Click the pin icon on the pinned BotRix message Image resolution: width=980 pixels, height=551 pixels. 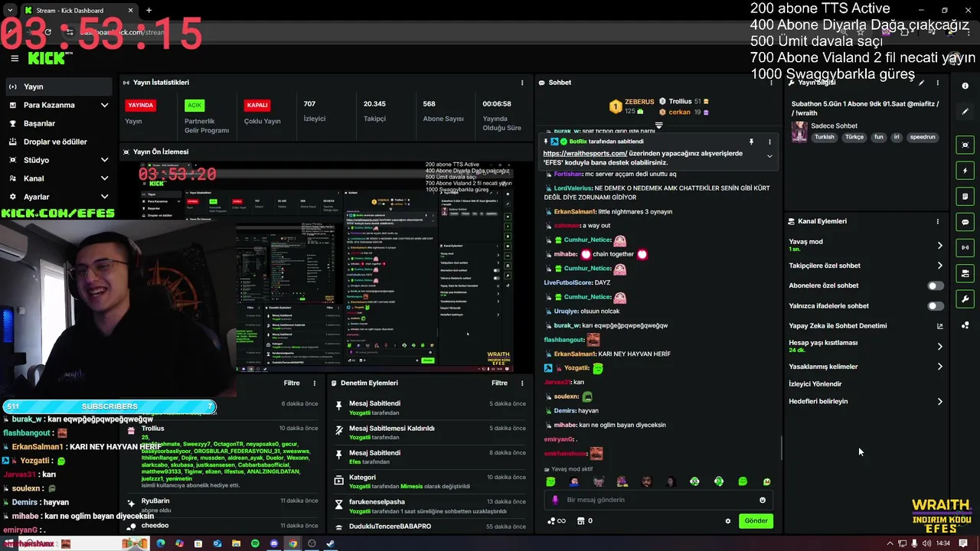click(x=751, y=142)
